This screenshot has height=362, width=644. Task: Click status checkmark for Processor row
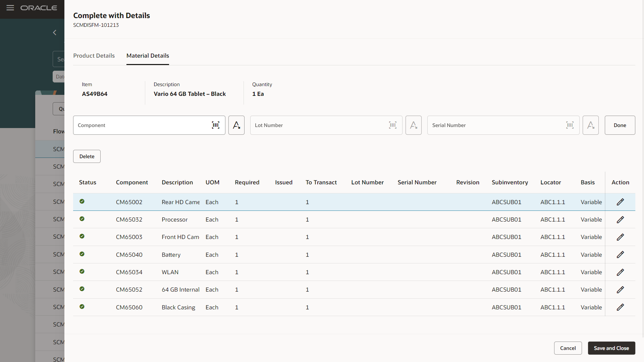[82, 219]
